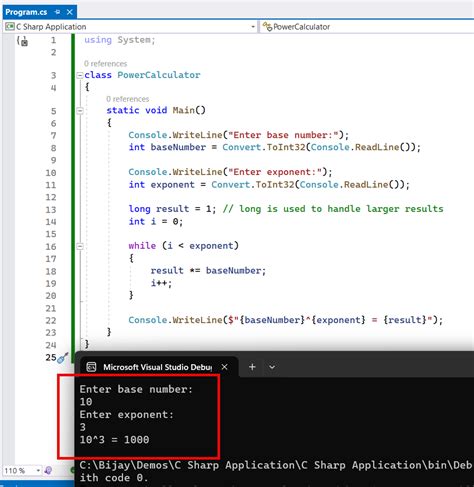Click the C Sharp Application project icon
Image resolution: width=474 pixels, height=487 pixels.
point(10,27)
